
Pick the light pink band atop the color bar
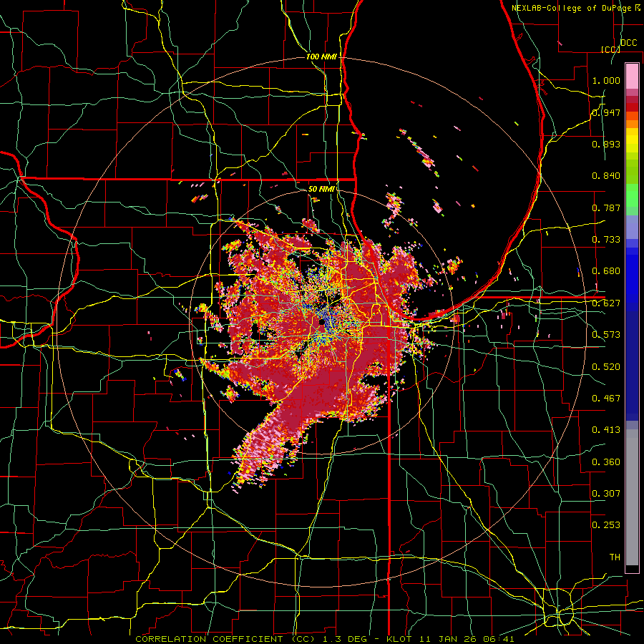[632, 76]
